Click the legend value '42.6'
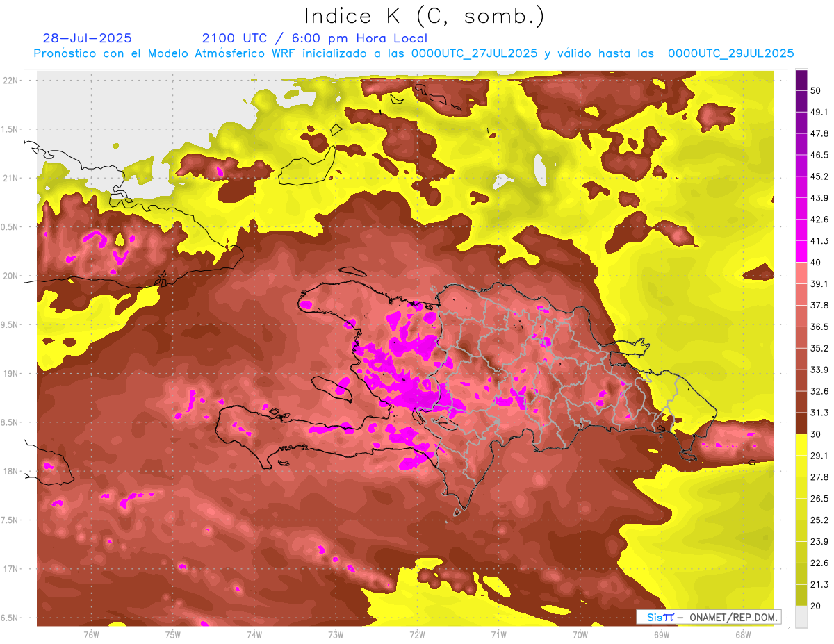Image resolution: width=834 pixels, height=644 pixels. click(820, 220)
